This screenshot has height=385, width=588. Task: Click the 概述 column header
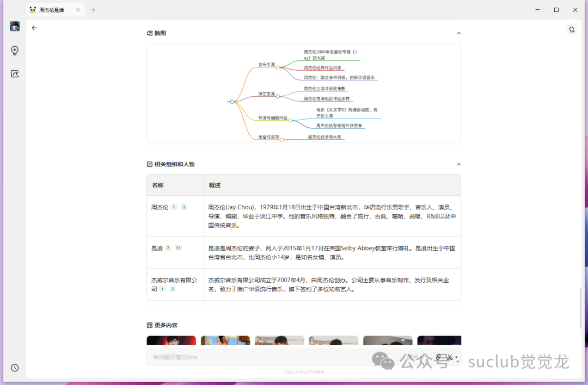[x=215, y=185]
